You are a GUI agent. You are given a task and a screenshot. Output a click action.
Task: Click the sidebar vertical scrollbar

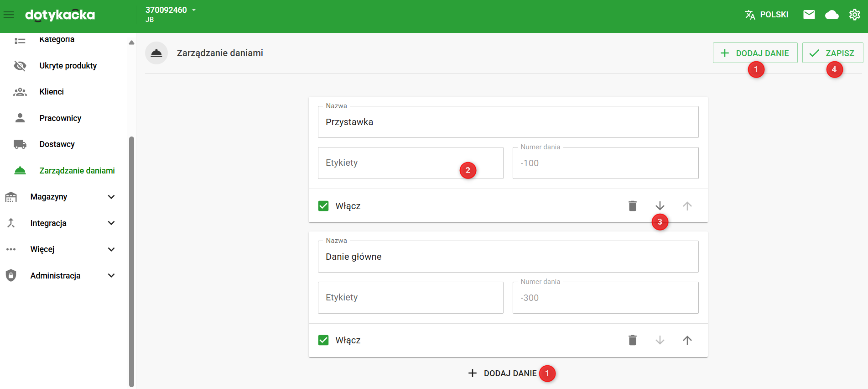pos(131,260)
